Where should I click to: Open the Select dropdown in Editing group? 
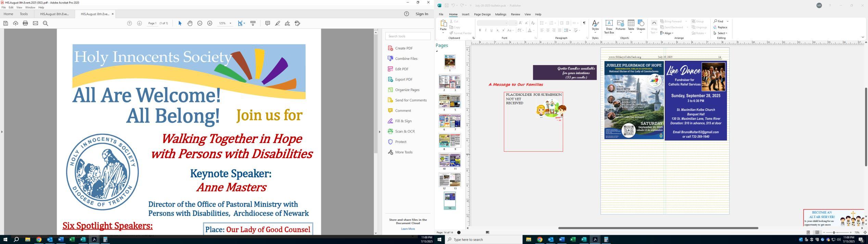tap(720, 33)
